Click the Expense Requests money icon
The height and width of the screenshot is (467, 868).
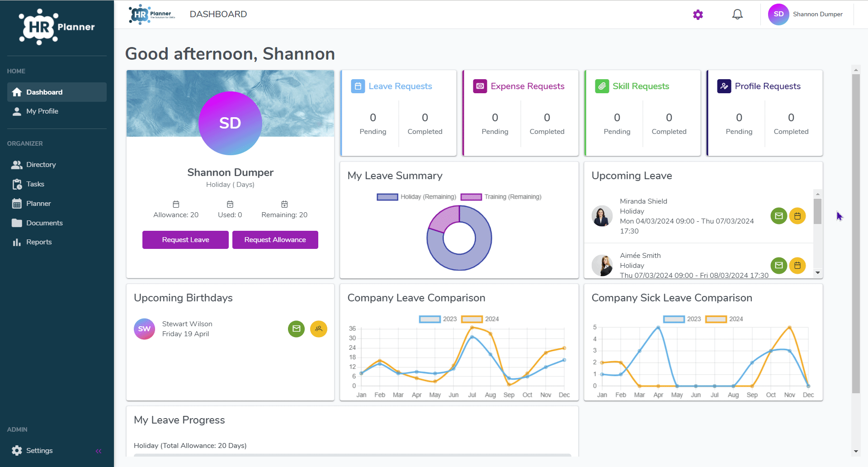(x=480, y=86)
